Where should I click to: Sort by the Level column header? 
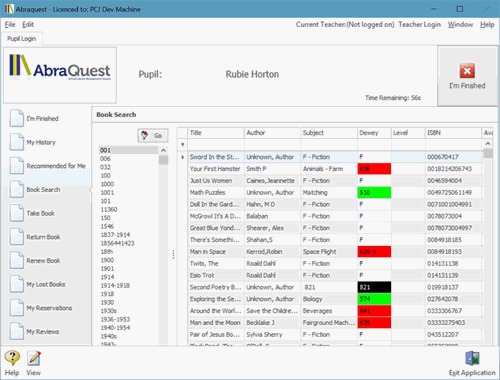408,133
